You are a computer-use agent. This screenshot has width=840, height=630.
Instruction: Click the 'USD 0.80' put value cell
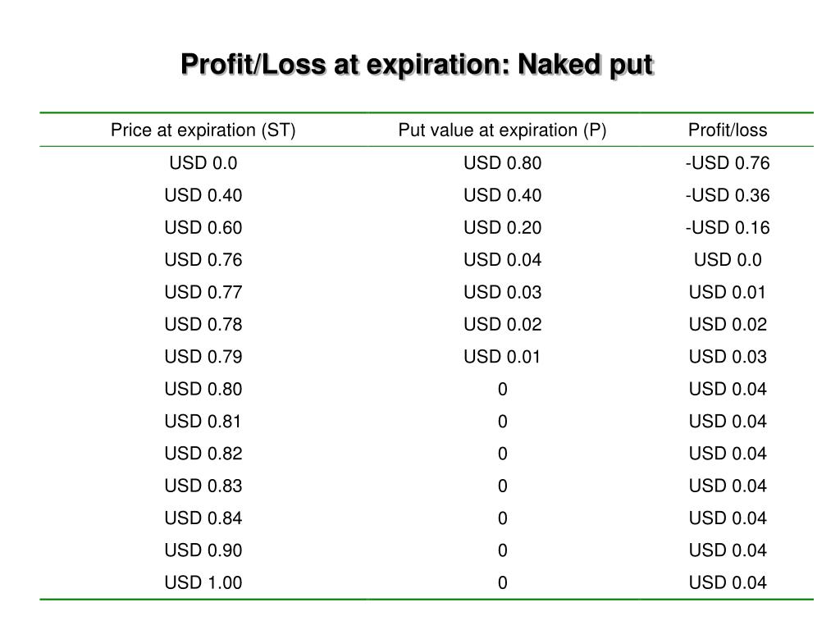click(x=503, y=163)
